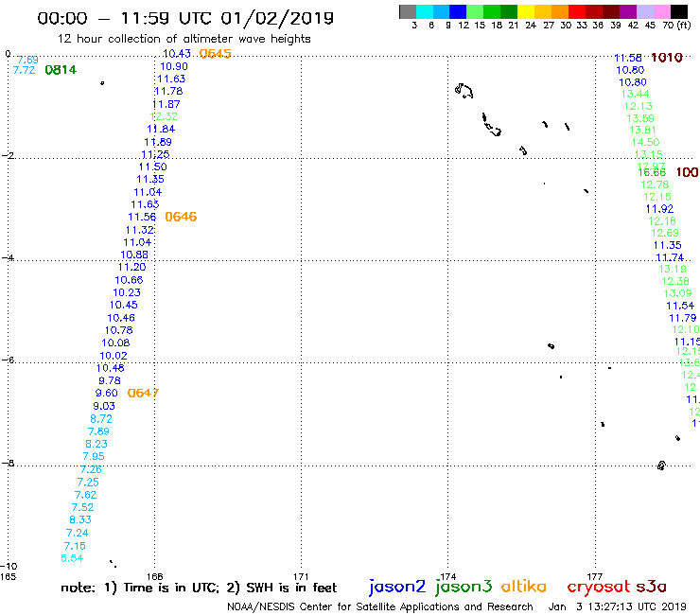This screenshot has height=615, width=700.
Task: Click the cyan 5.54 wave height value
Action: [x=72, y=558]
